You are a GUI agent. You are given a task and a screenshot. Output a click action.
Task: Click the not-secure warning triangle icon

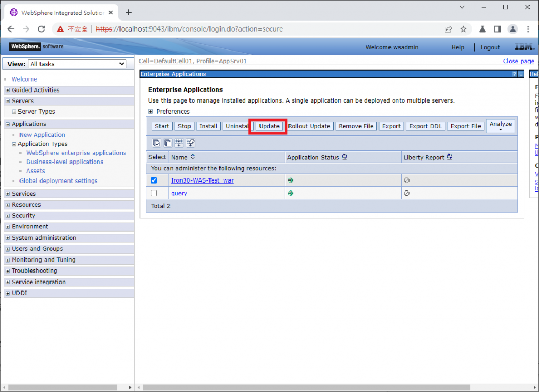pyautogui.click(x=61, y=29)
